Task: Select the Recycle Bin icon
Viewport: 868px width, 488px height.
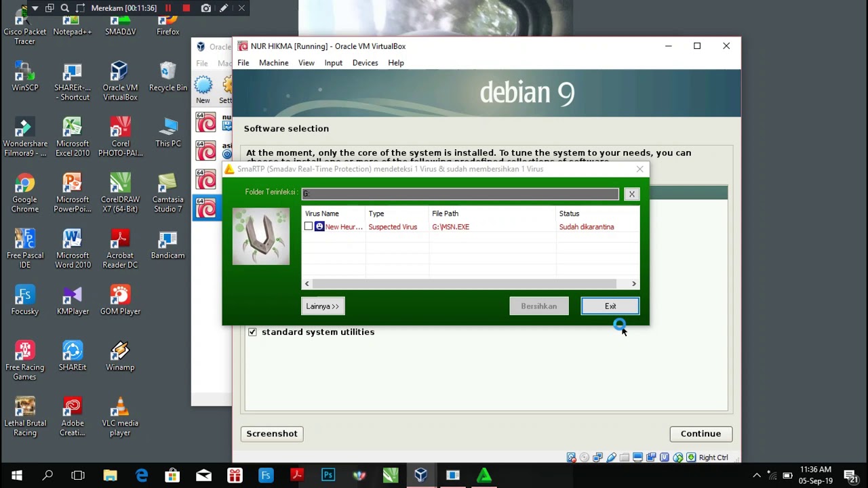Action: 167,77
